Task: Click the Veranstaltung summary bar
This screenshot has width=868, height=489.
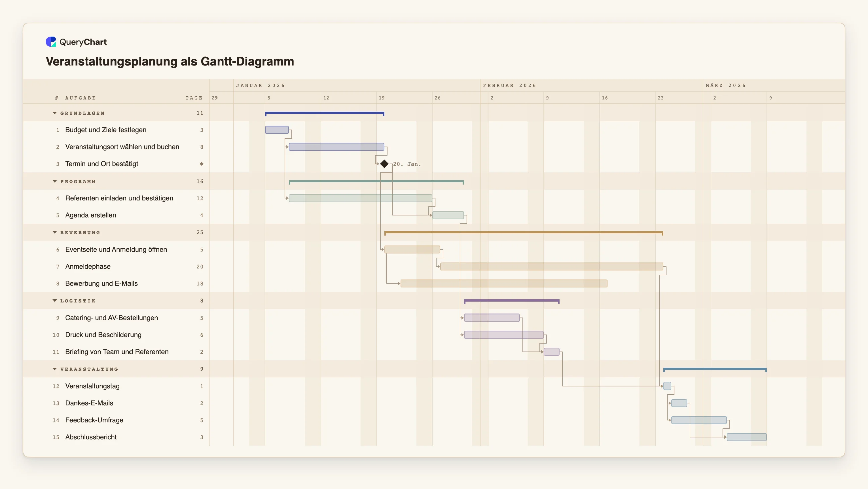Action: tap(715, 370)
